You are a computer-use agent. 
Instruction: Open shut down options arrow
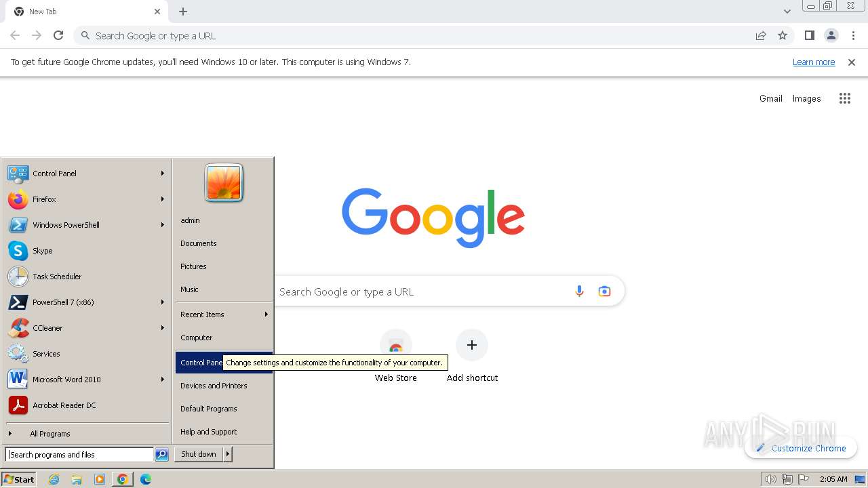(228, 454)
